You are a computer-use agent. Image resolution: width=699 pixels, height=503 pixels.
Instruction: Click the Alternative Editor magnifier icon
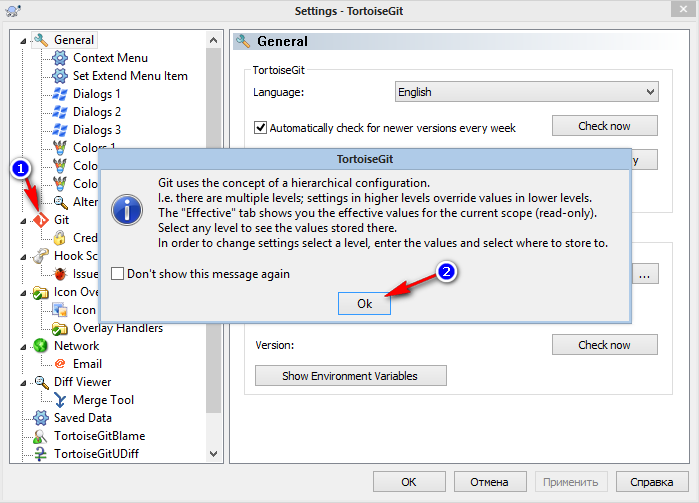coord(60,202)
